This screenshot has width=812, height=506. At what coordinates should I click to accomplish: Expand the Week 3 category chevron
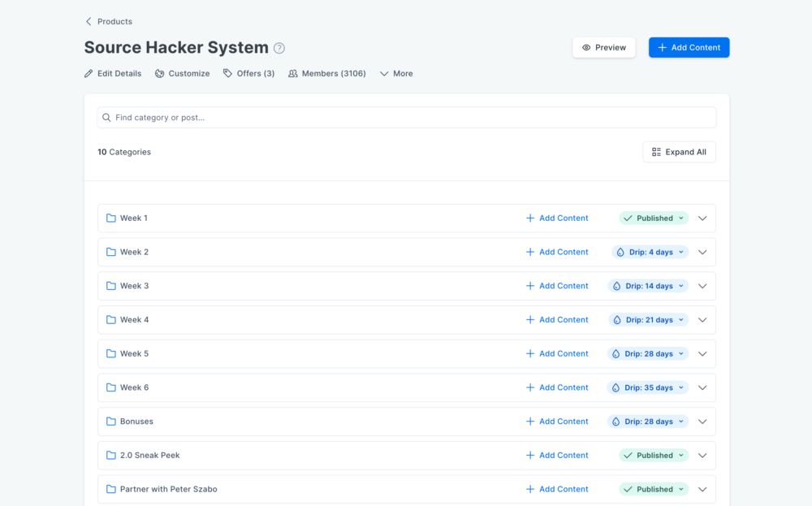[702, 286]
